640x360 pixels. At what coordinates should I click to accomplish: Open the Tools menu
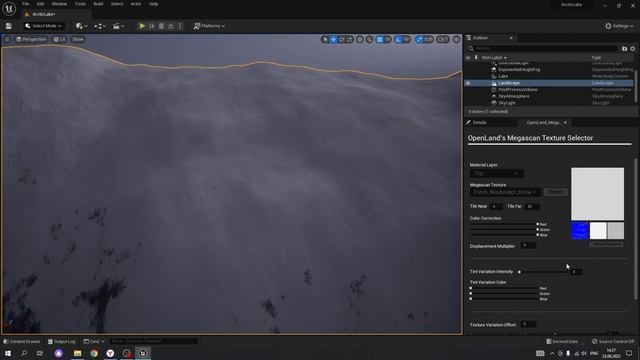click(80, 4)
